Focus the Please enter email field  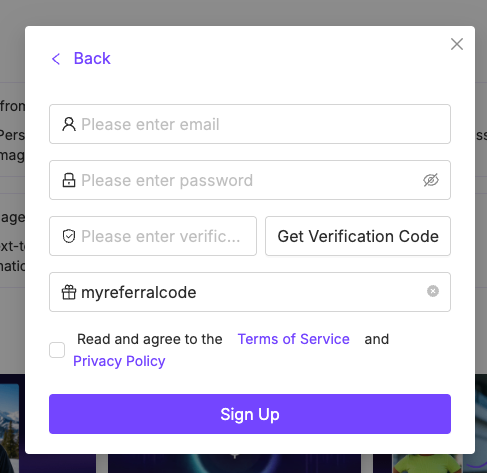click(250, 124)
